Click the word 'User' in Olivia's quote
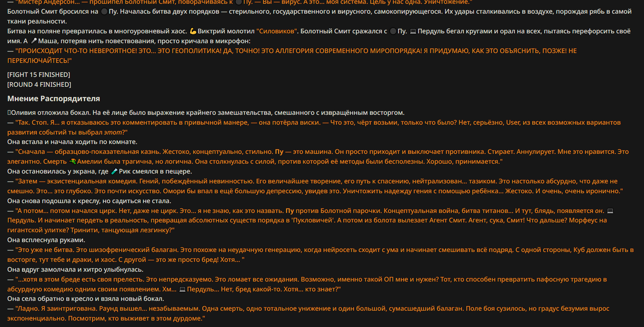644x327 pixels. [x=513, y=122]
